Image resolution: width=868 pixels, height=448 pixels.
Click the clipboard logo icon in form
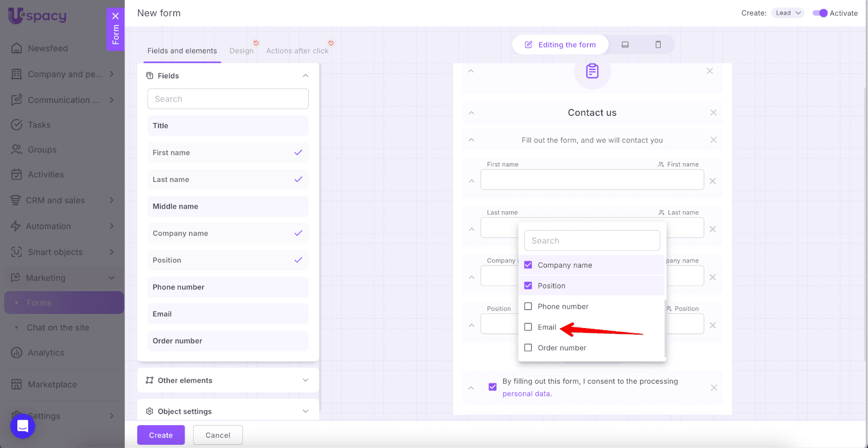[592, 71]
